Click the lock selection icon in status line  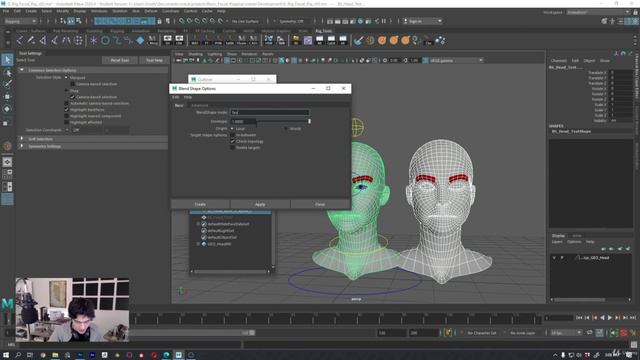point(160,21)
